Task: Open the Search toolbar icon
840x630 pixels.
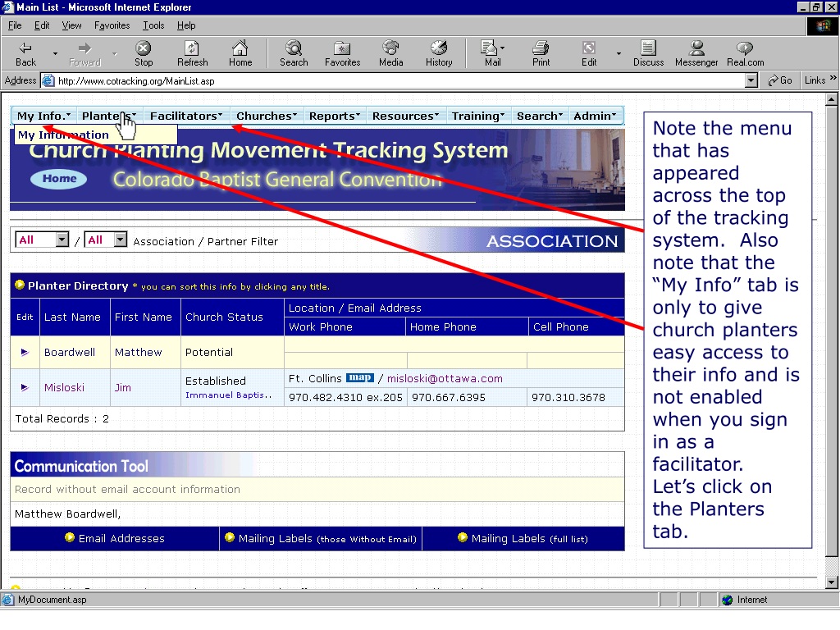Action: (x=294, y=53)
